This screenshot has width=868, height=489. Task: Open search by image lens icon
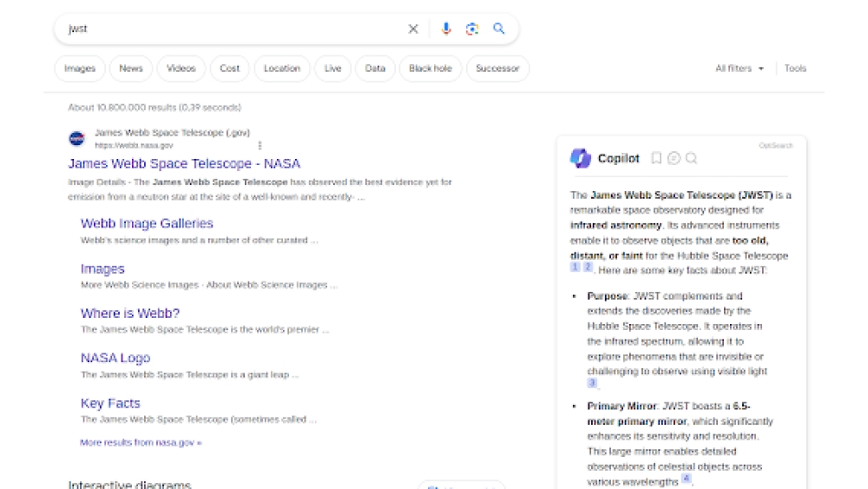[471, 29]
